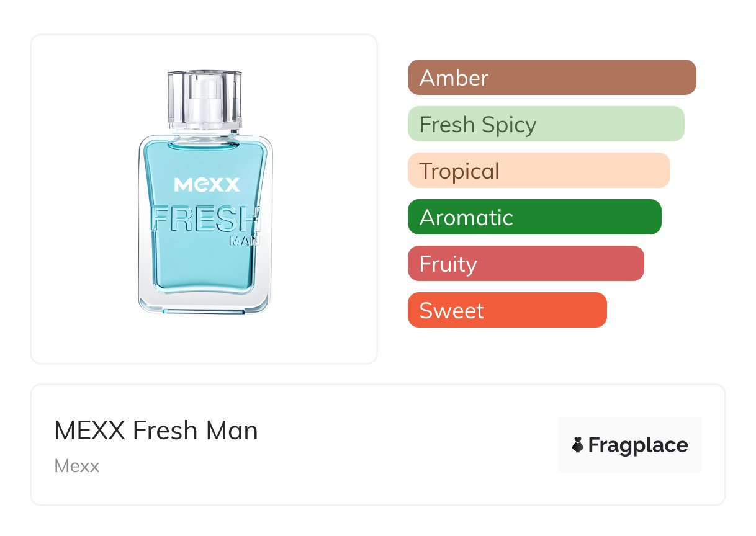Choose the Tropical accord bar
The image size is (756, 536).
tap(538, 171)
